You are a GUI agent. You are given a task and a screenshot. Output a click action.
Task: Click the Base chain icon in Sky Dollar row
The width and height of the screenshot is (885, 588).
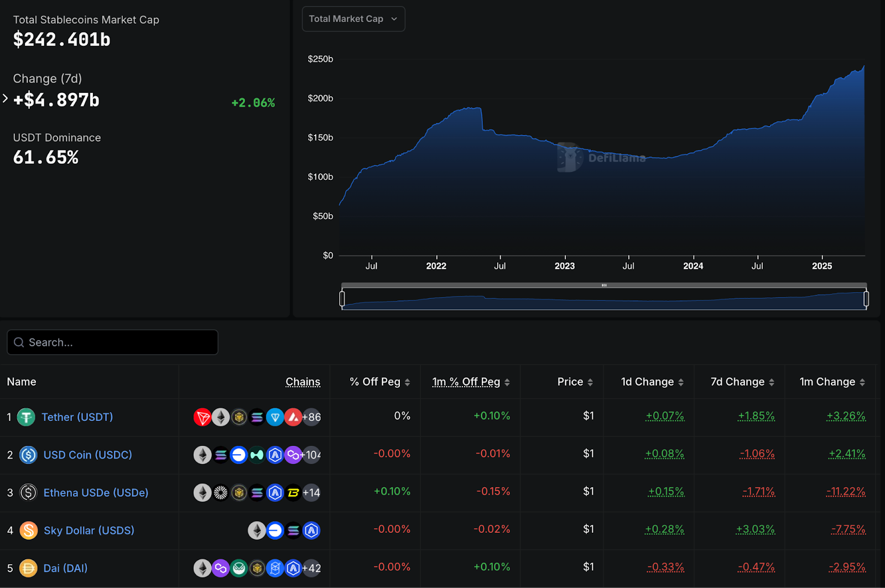275,530
